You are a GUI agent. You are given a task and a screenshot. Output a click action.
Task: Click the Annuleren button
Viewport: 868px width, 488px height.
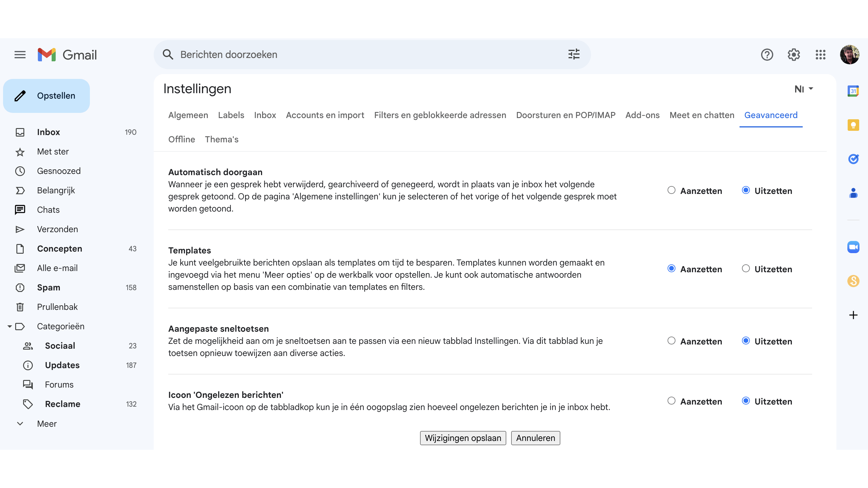point(535,438)
